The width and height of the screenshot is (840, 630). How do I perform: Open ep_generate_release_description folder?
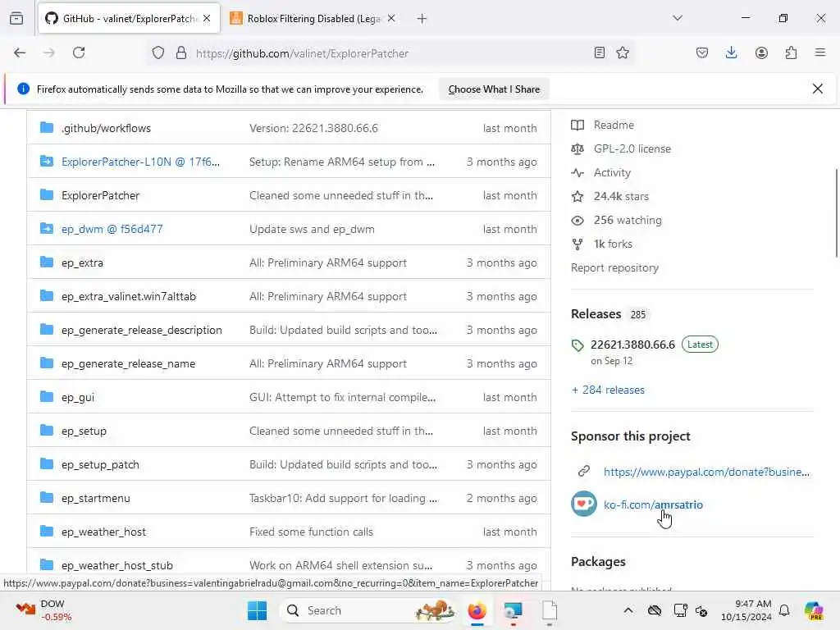pos(141,331)
